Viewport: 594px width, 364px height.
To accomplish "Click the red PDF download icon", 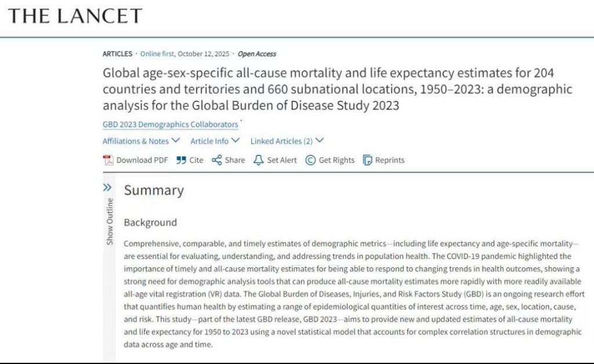I will pyautogui.click(x=108, y=160).
